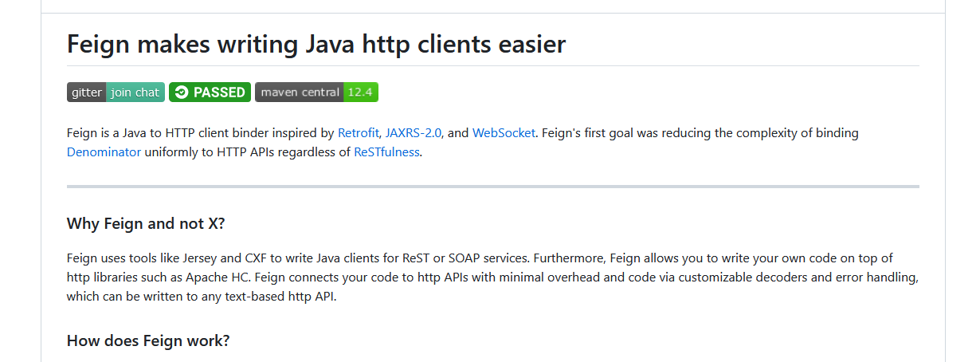Open the Denominator link
Screen dimensions: 980x362
[104, 152]
